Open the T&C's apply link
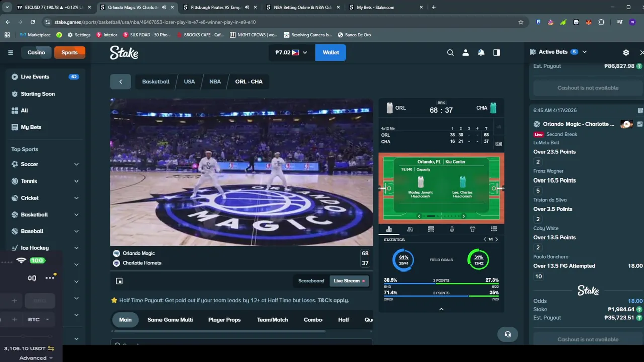The width and height of the screenshot is (644, 362). tap(333, 300)
